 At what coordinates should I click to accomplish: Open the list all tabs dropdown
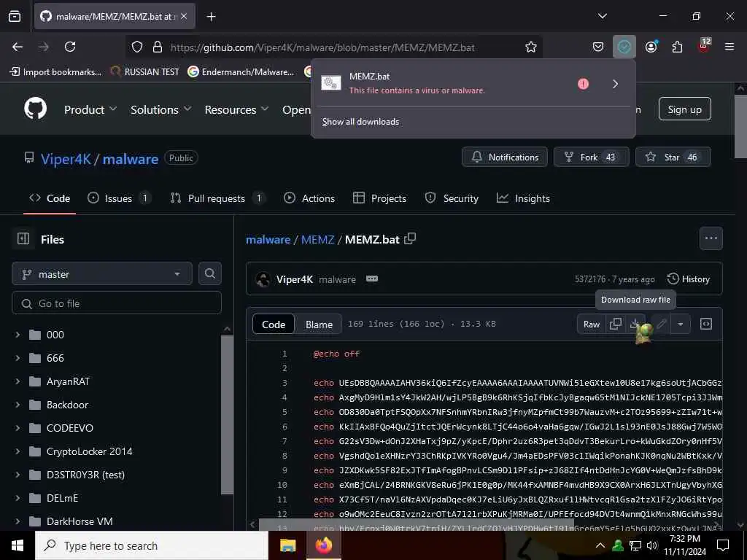click(x=602, y=16)
